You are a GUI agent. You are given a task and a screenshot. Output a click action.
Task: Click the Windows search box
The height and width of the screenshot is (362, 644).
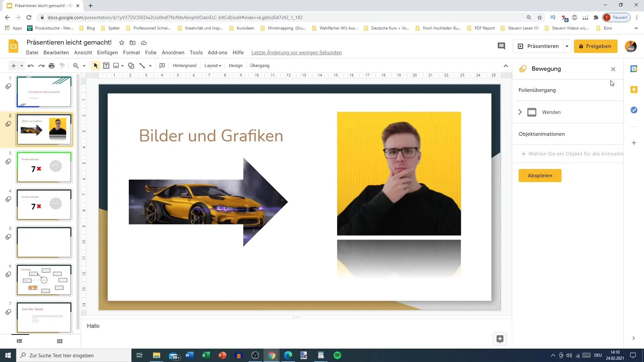74,355
